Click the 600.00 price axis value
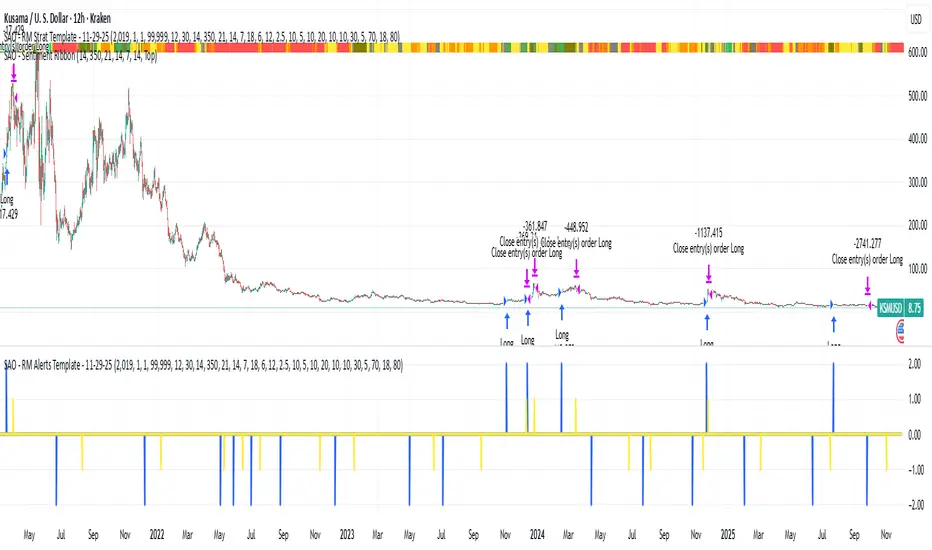The height and width of the screenshot is (550, 932). [x=917, y=52]
